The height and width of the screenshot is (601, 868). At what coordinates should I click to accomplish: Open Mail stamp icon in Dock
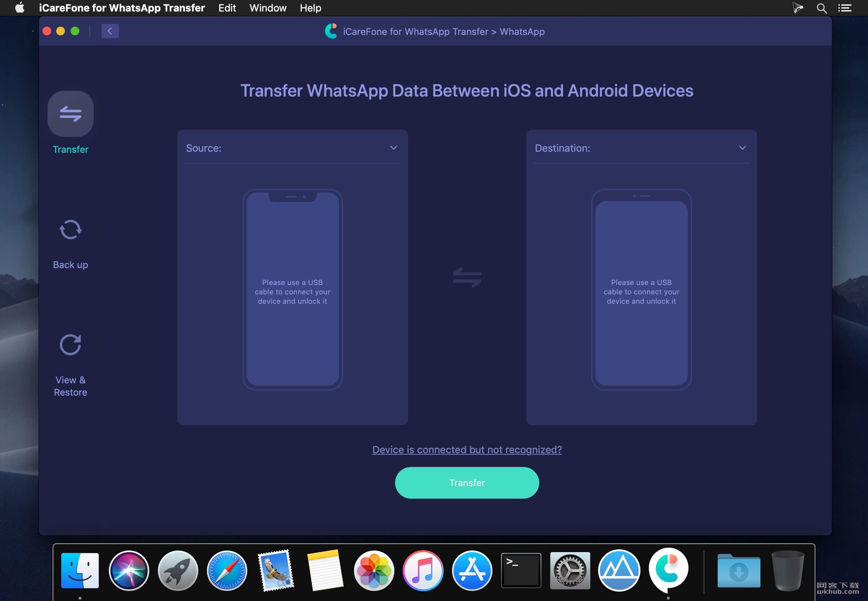[x=276, y=570]
